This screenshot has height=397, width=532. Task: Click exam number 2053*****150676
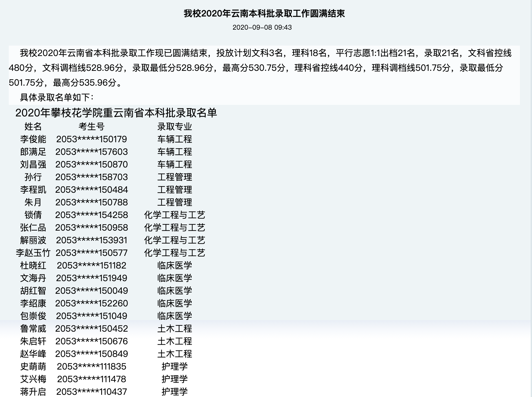(x=92, y=341)
